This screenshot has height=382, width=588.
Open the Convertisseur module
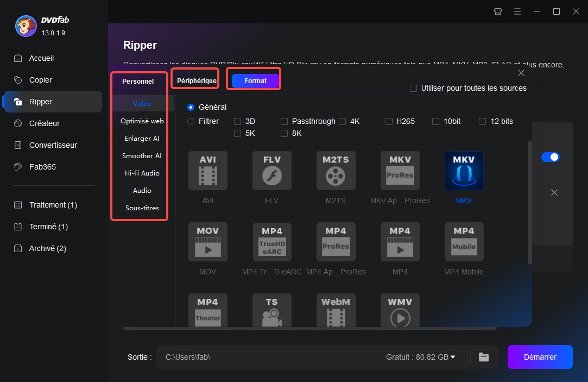(x=53, y=145)
